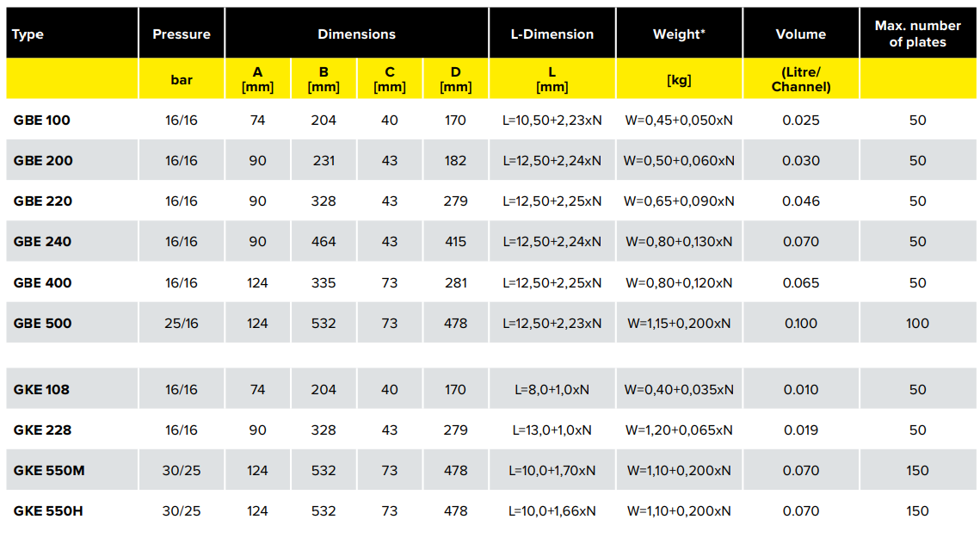Click the "GBE 400" type name
980x538 pixels.
pos(42,282)
